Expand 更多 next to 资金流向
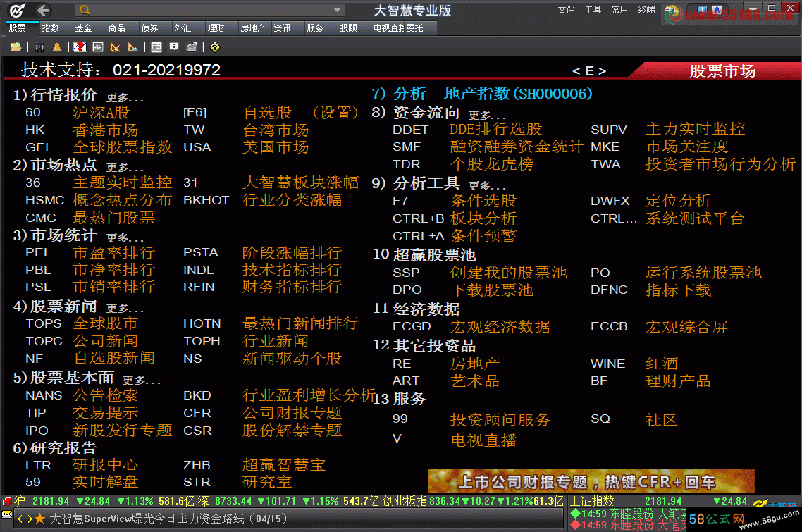Screen dimensions: 802x532 tap(488, 115)
